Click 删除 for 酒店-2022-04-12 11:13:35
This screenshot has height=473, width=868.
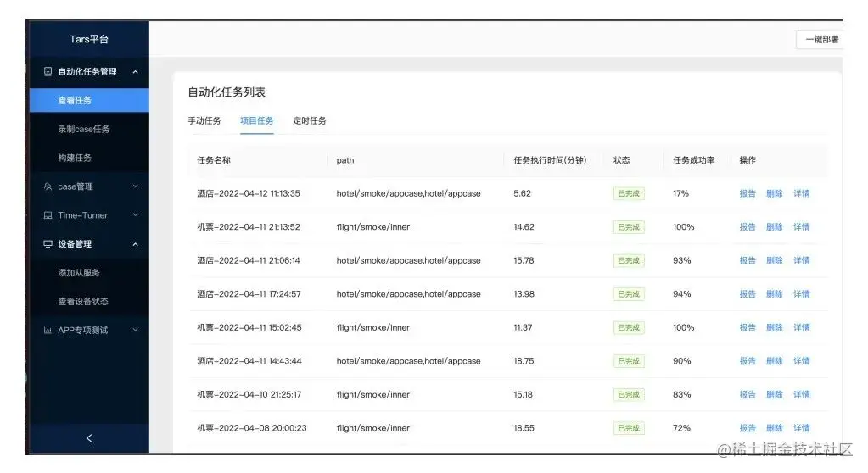(x=775, y=193)
